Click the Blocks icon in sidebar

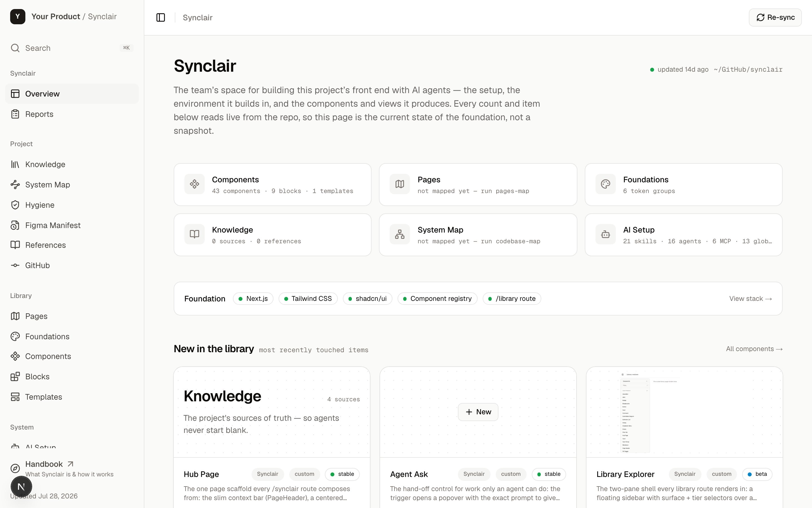(15, 377)
